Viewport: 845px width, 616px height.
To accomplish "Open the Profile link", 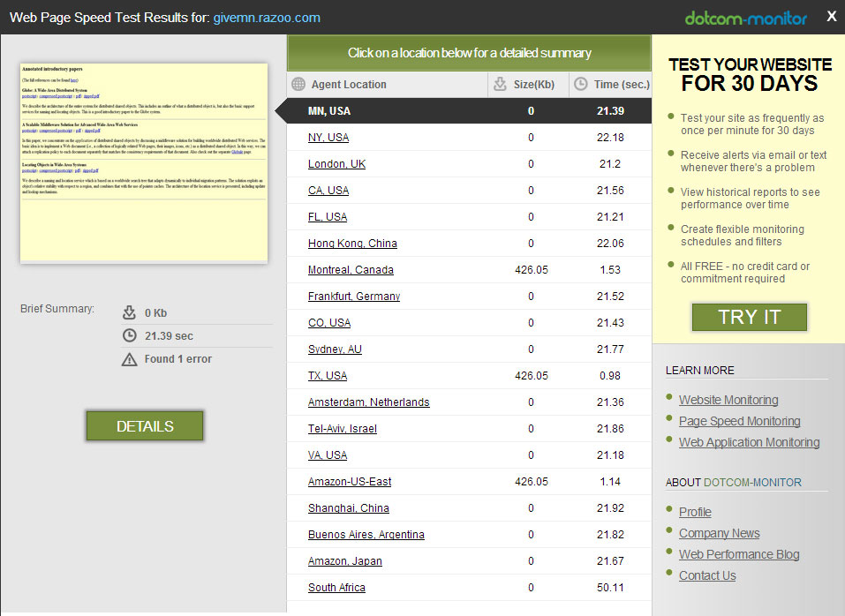I will [x=695, y=512].
